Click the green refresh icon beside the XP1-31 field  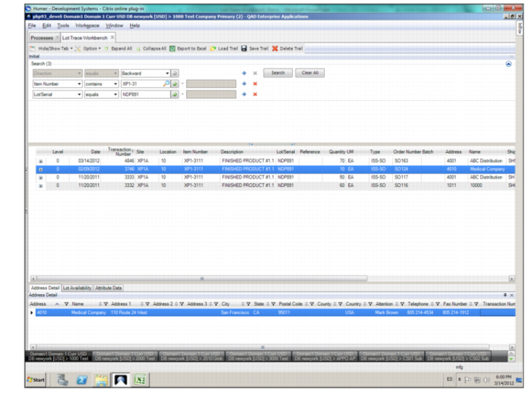click(175, 84)
